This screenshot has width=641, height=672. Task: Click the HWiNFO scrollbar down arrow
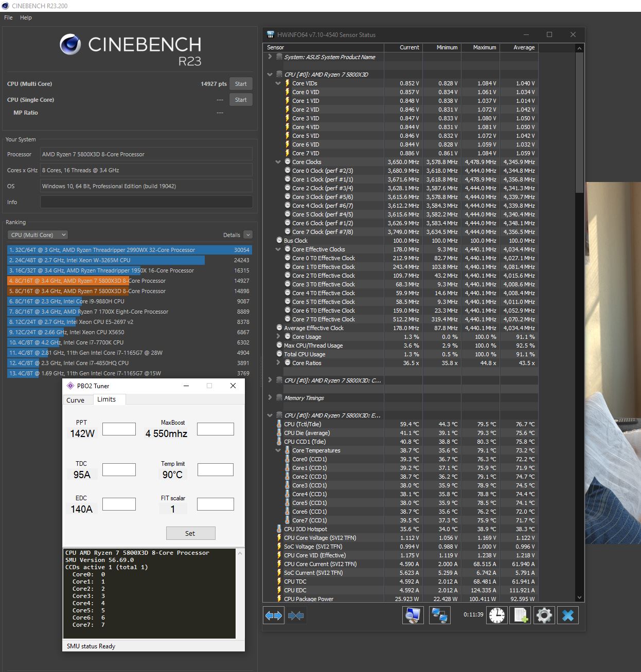(x=580, y=597)
